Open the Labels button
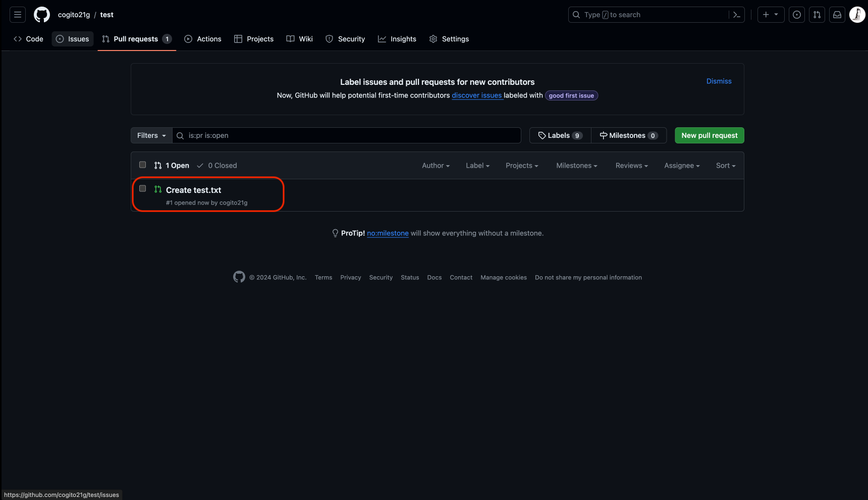Image resolution: width=868 pixels, height=500 pixels. (x=560, y=135)
